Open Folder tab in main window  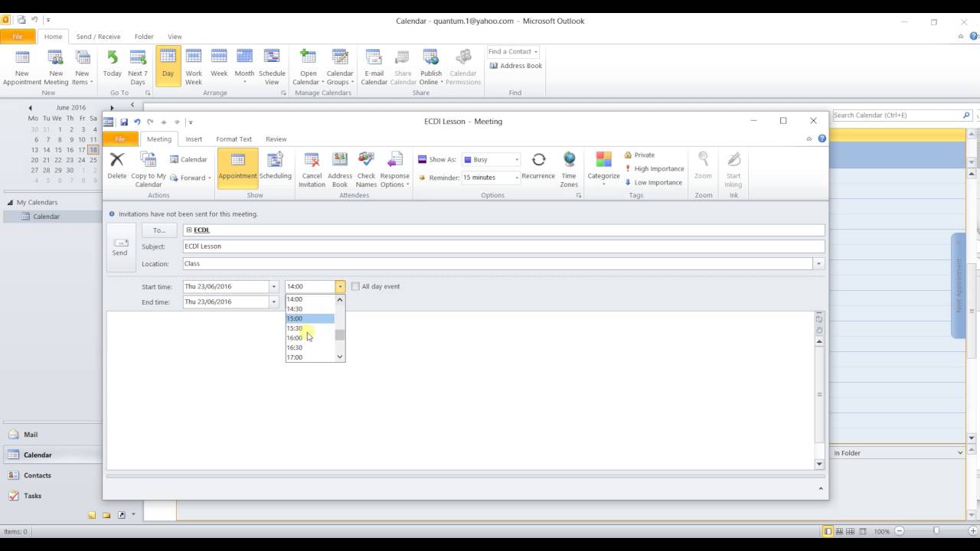click(144, 37)
